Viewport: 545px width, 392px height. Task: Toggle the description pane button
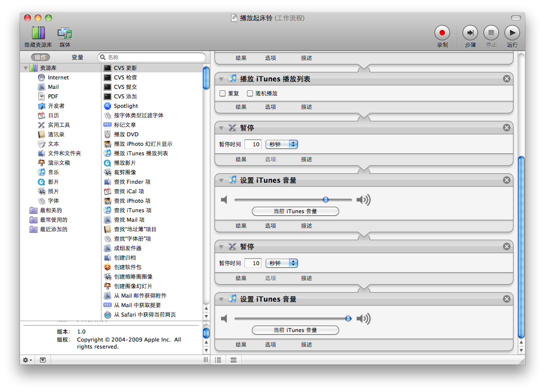(43, 360)
